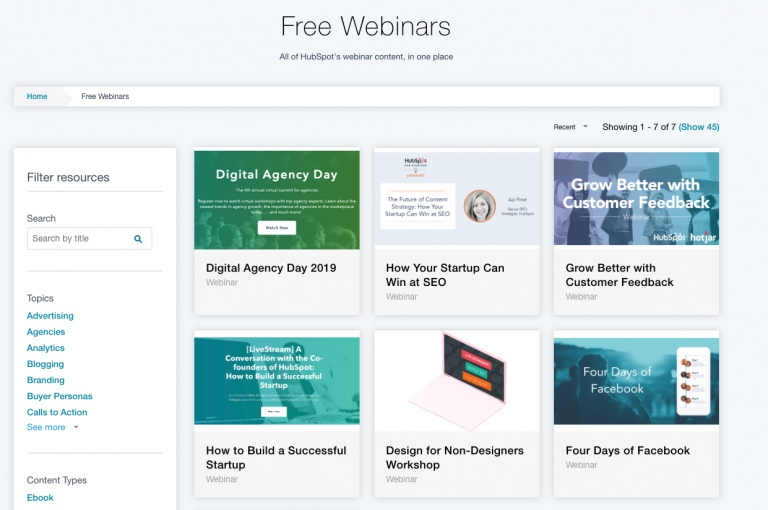Image resolution: width=768 pixels, height=510 pixels.
Task: Open the Recent sort dropdown
Action: tap(570, 127)
